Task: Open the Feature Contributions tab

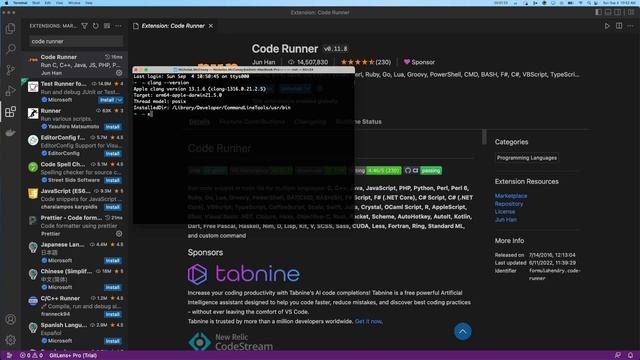Action: pos(252,122)
